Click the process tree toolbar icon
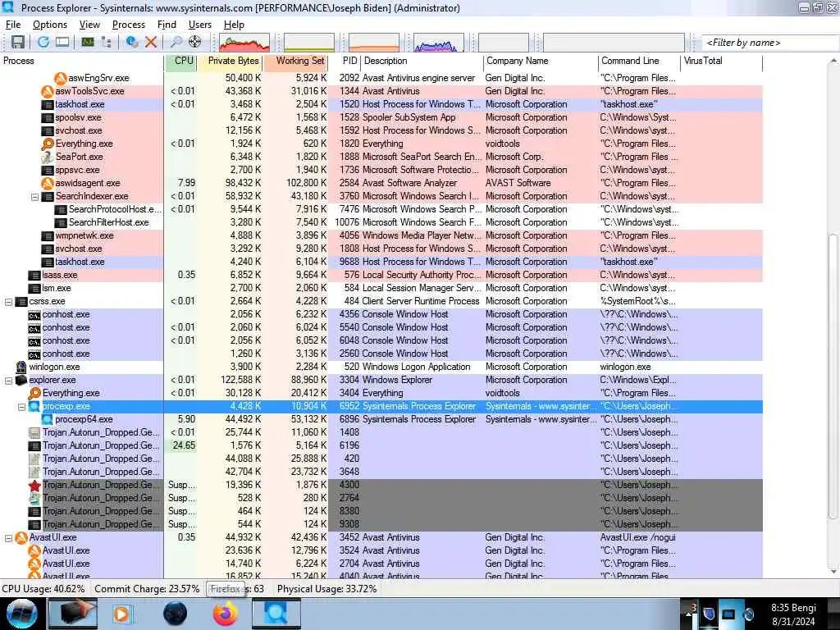The height and width of the screenshot is (630, 840). [107, 43]
